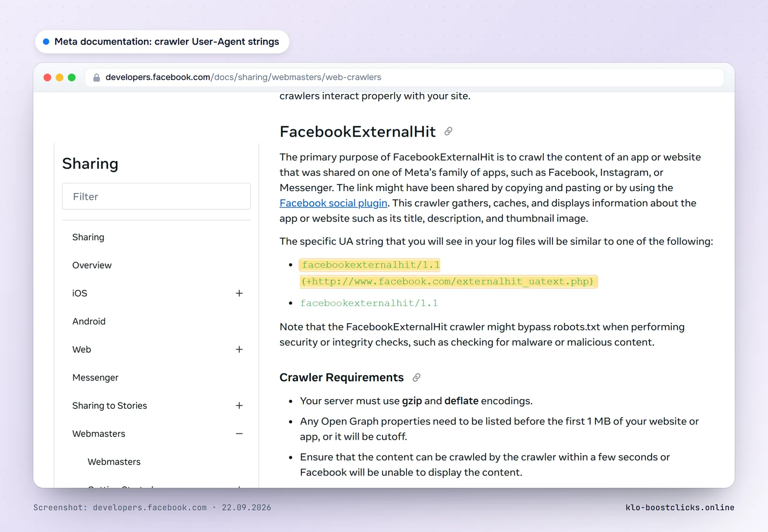768x532 pixels.
Task: Copy anchor link beside FacebookExternalHit heading
Action: [448, 132]
